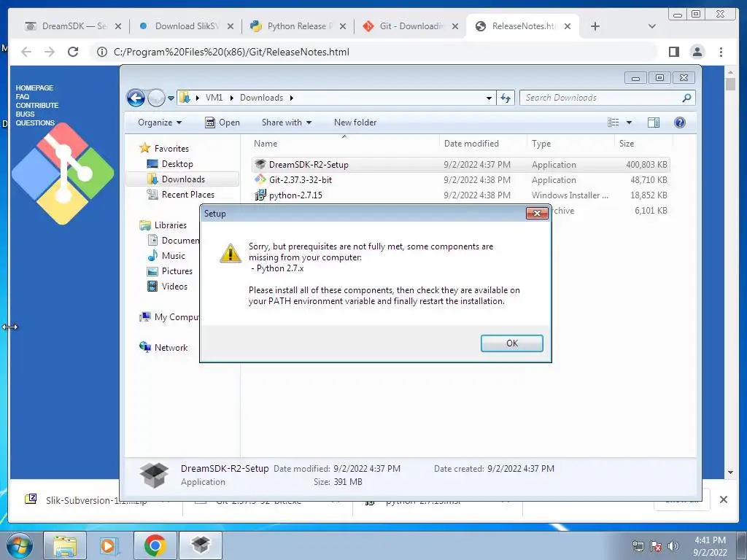Open Recent Places in navigation pane

click(x=181, y=194)
